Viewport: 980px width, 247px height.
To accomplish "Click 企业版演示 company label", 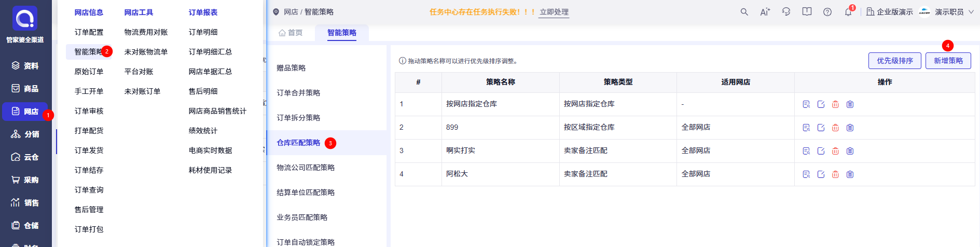I will (890, 12).
